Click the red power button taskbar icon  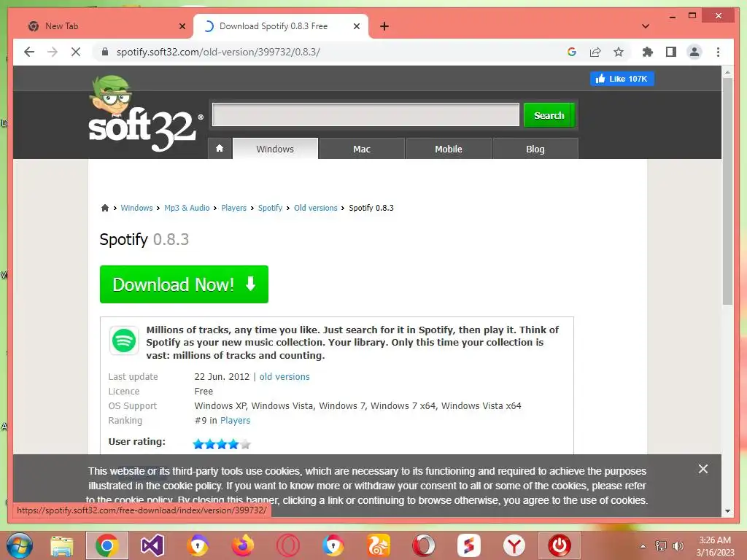click(x=560, y=545)
